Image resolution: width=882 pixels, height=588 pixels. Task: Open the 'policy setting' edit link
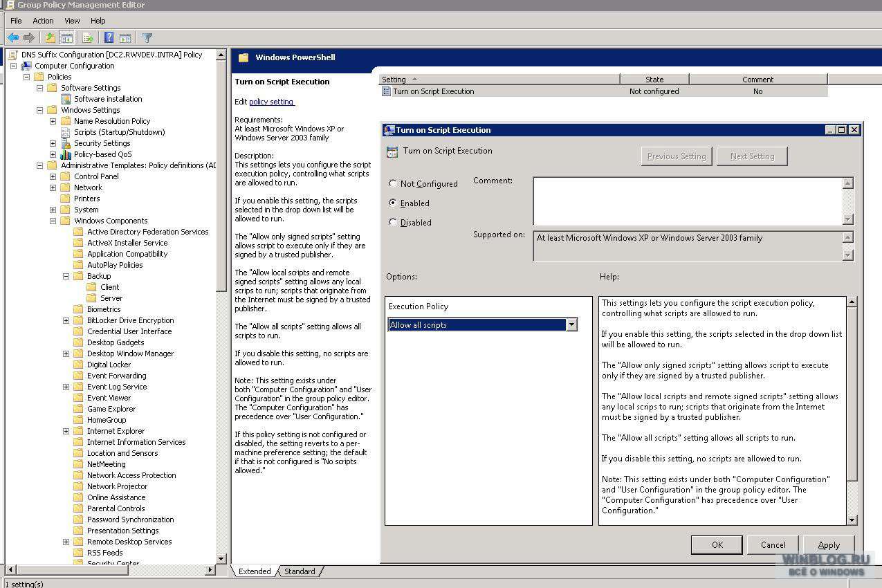pos(272,102)
